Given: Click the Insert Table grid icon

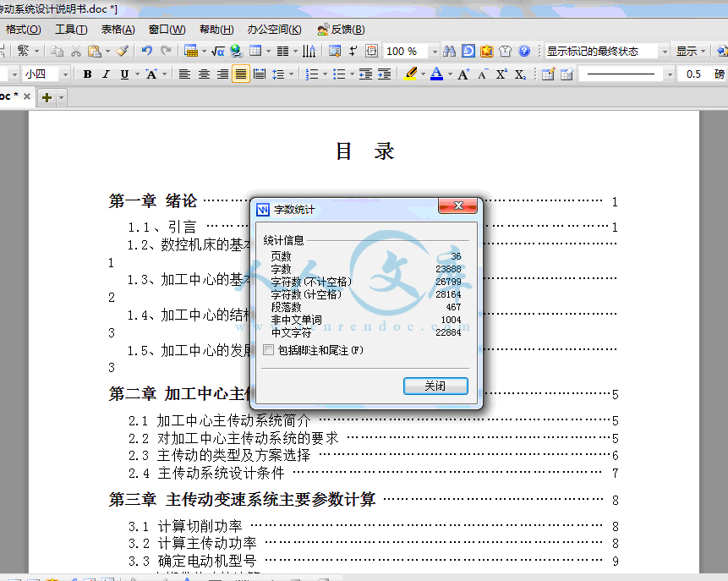Looking at the screenshot, I should point(255,51).
